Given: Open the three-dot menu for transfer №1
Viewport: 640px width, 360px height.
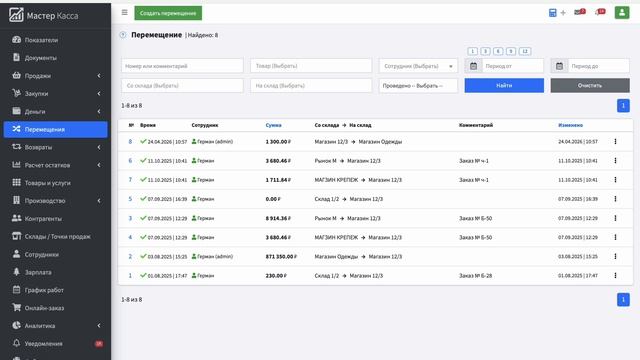Looking at the screenshot, I should pos(615,276).
